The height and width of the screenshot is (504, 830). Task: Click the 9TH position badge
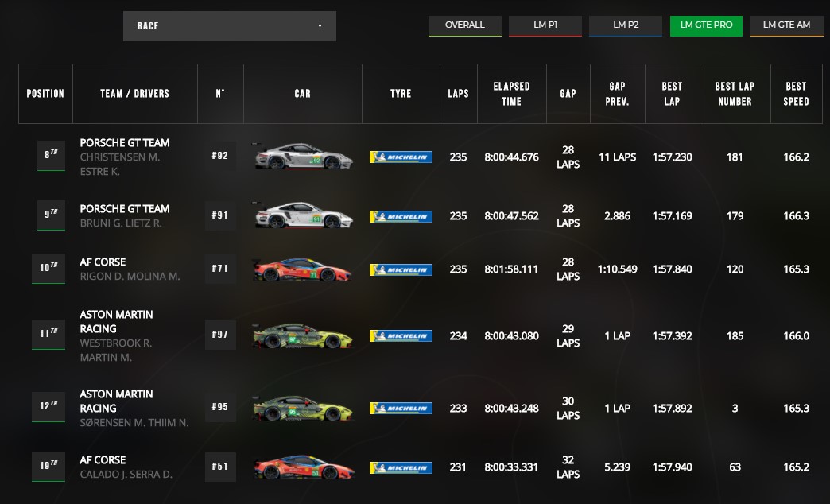[51, 215]
